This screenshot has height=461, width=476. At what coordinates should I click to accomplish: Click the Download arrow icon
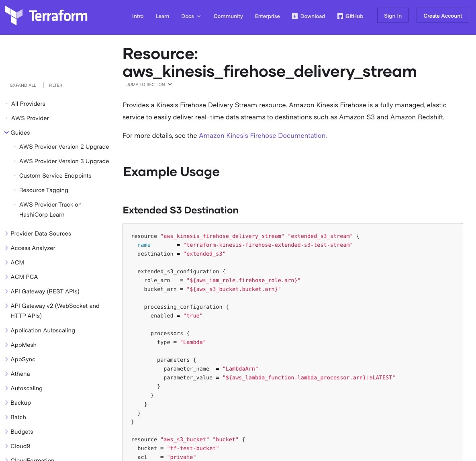pyautogui.click(x=295, y=16)
